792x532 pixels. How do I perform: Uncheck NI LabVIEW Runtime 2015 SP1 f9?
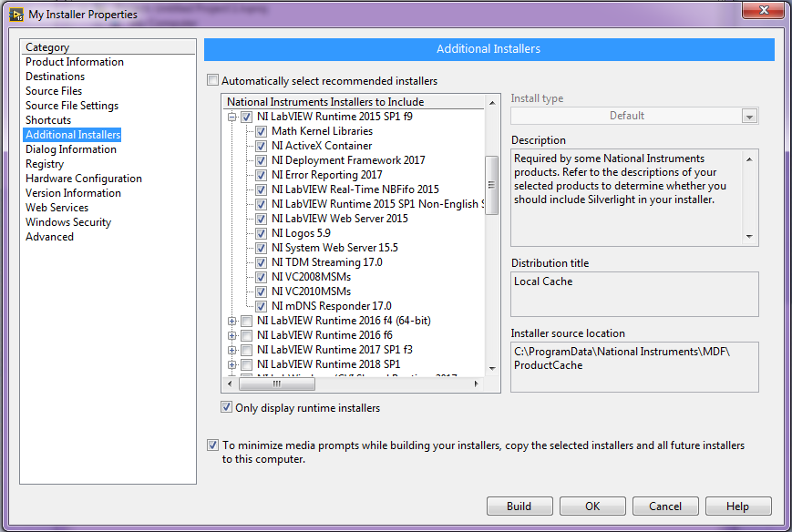click(246, 118)
